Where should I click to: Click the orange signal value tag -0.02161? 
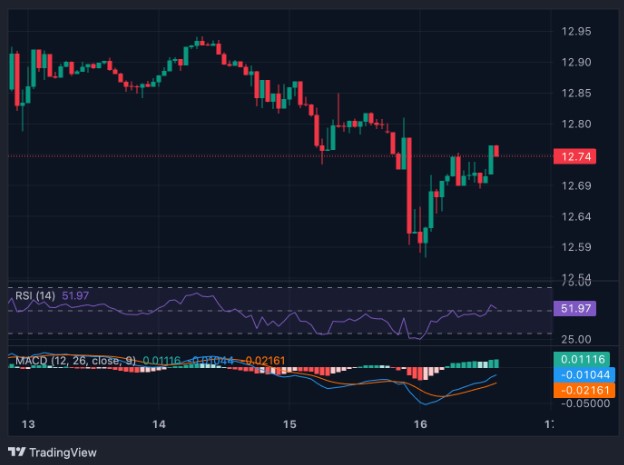click(584, 390)
